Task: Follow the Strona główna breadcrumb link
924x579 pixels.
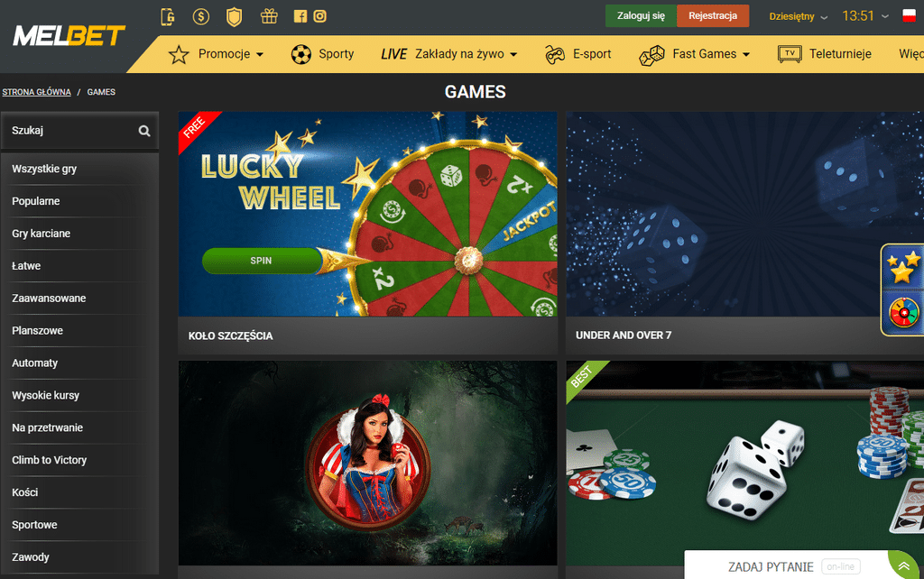Action: tap(36, 92)
